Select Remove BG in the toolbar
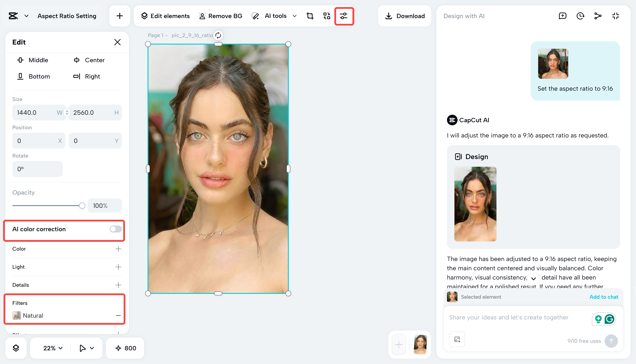 click(x=220, y=16)
